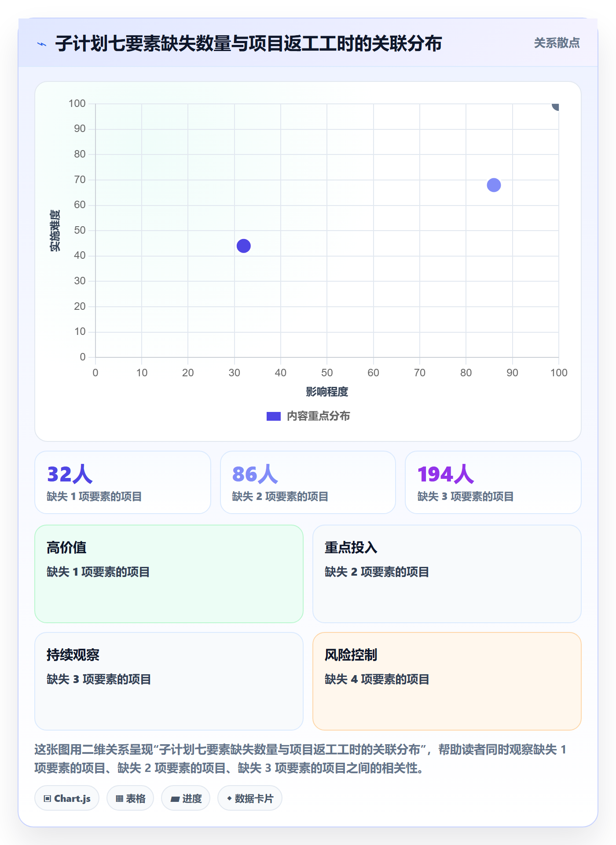Viewport: 616px width, 845px height.
Task: Select the 风险控制 quadrant card
Action: (447, 681)
